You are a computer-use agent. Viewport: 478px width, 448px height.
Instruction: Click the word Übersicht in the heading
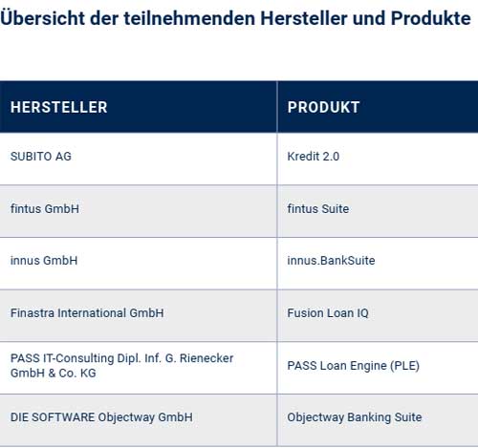click(43, 17)
